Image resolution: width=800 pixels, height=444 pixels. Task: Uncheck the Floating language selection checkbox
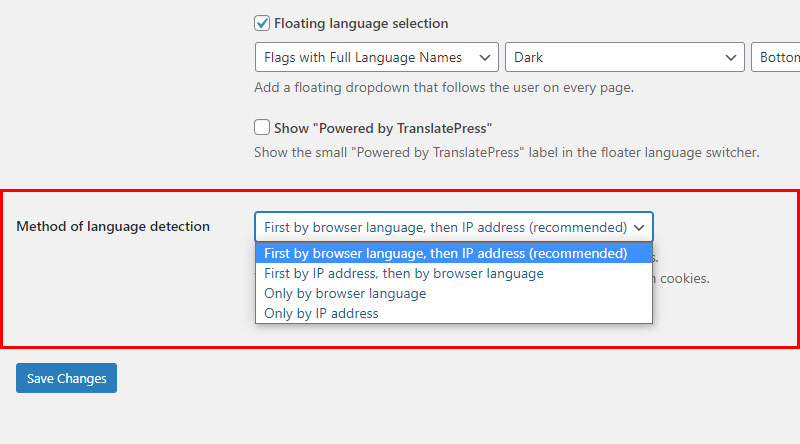coord(262,23)
